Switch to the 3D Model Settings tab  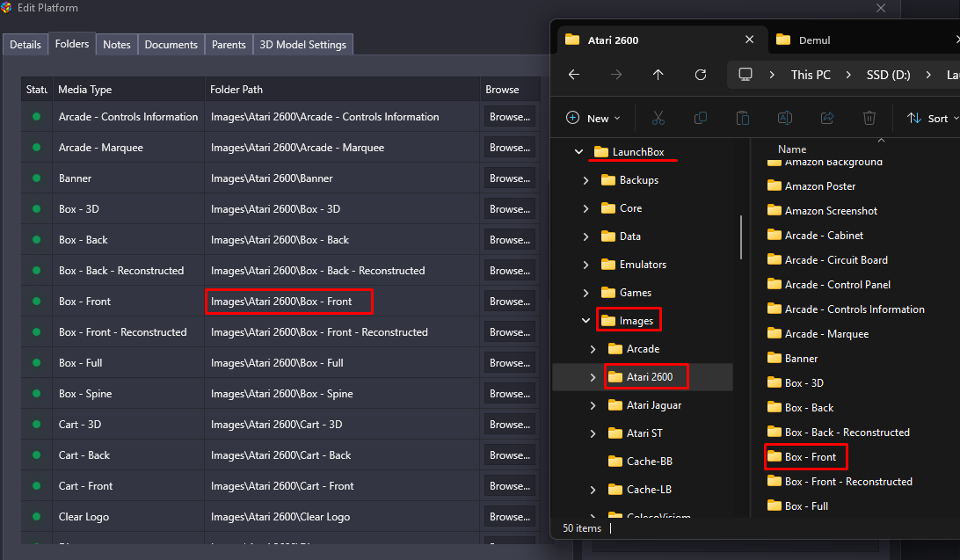point(303,45)
